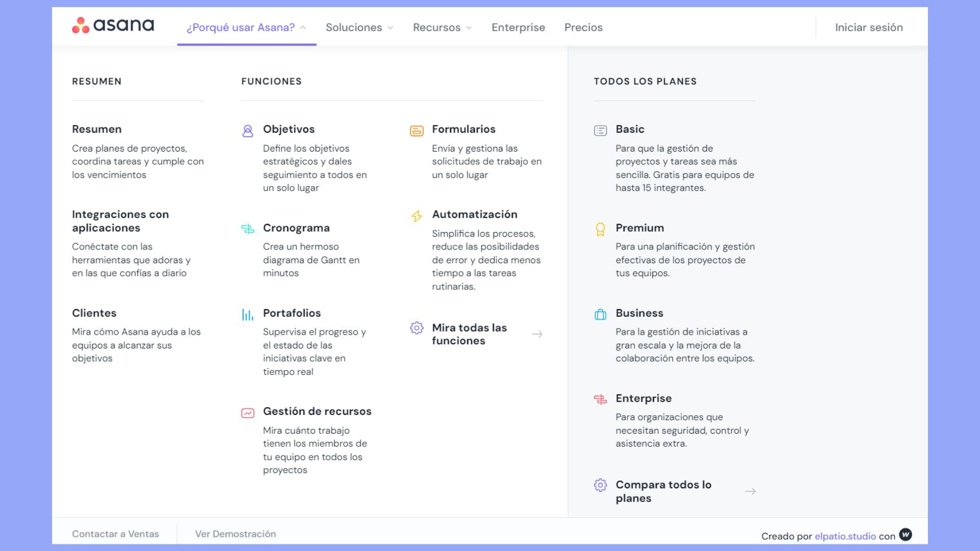
Task: Open Integraciones con aplicaciones
Action: (x=120, y=221)
